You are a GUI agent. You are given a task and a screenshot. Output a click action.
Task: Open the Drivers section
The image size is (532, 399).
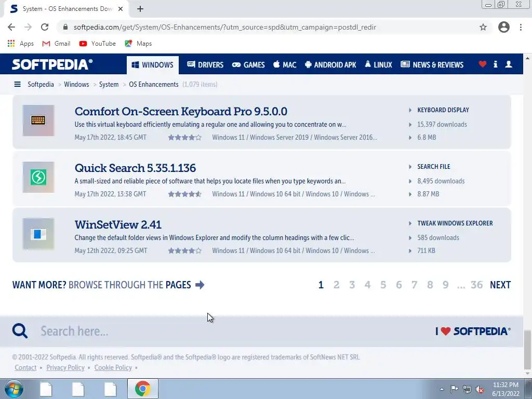click(x=205, y=65)
